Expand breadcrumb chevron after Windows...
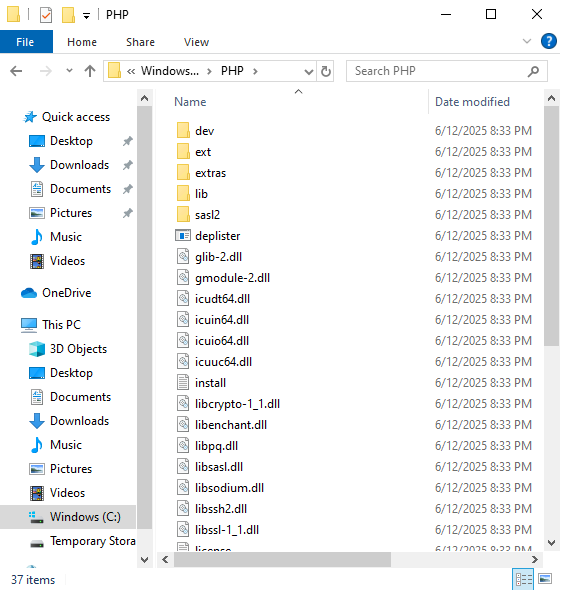The height and width of the screenshot is (590, 561). point(210,71)
